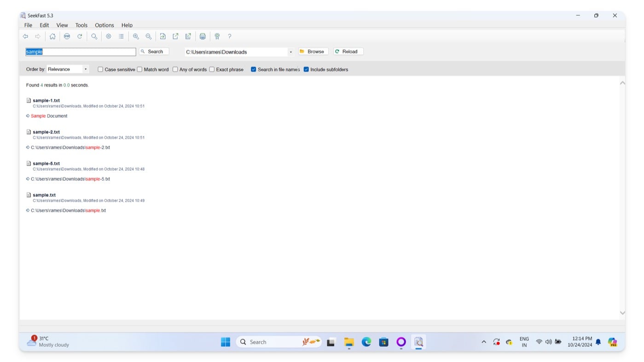644x362 pixels.
Task: Open Windows Start menu
Action: [226, 342]
